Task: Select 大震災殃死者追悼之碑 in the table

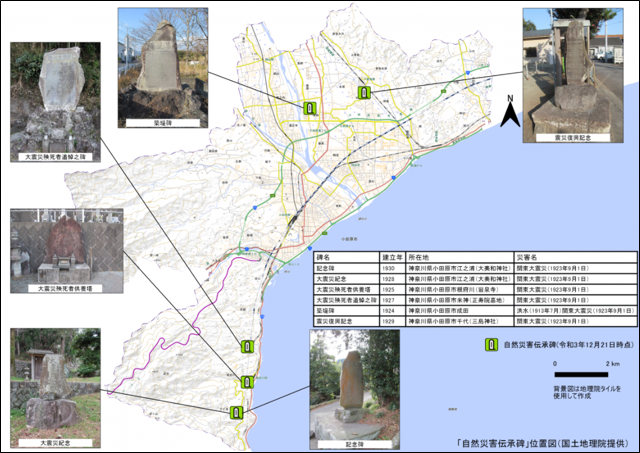Action: pos(347,300)
